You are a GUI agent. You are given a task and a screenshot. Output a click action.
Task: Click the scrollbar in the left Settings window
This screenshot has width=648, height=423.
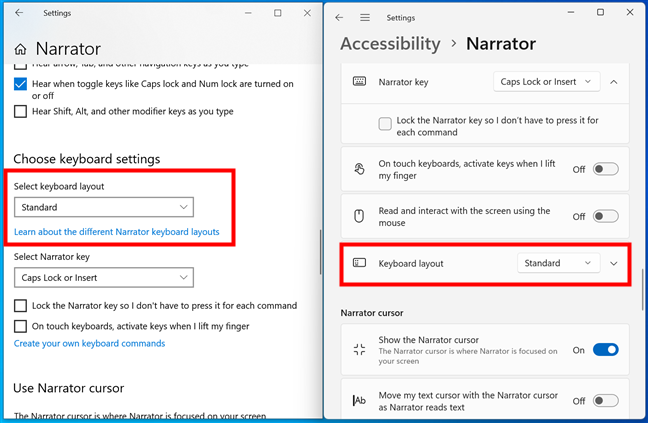(320, 252)
